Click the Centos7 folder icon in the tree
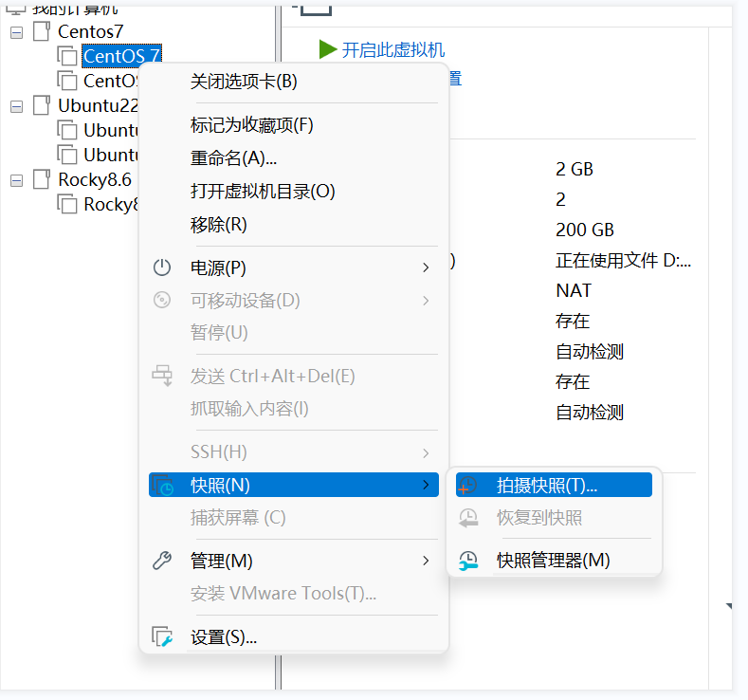Screen dimensions: 748x700 pyautogui.click(x=42, y=31)
